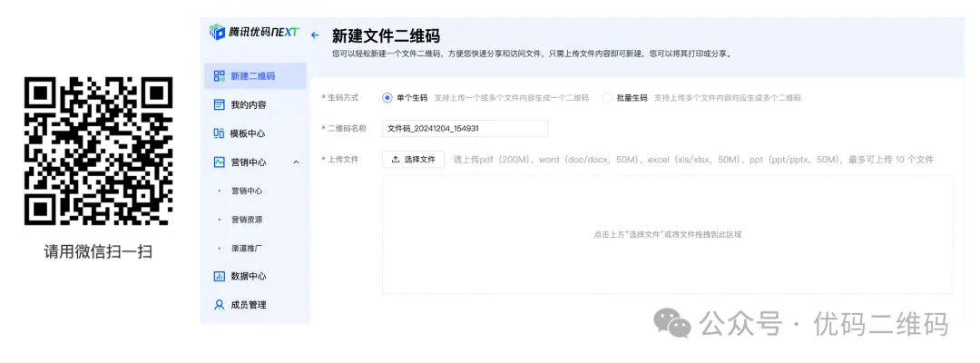The height and width of the screenshot is (363, 980).
Task: Click the 上传文件 field label
Action: point(342,160)
